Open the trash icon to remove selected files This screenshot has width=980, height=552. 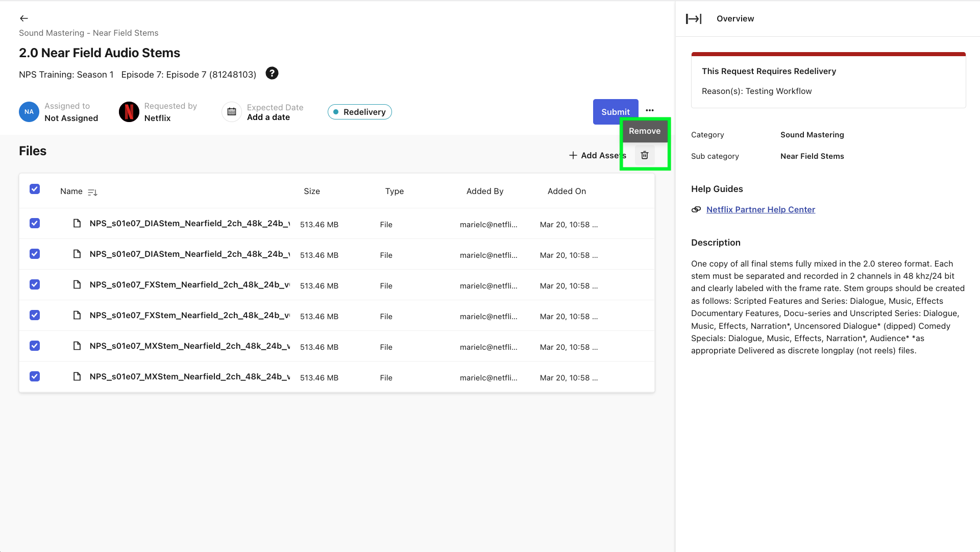tap(644, 155)
